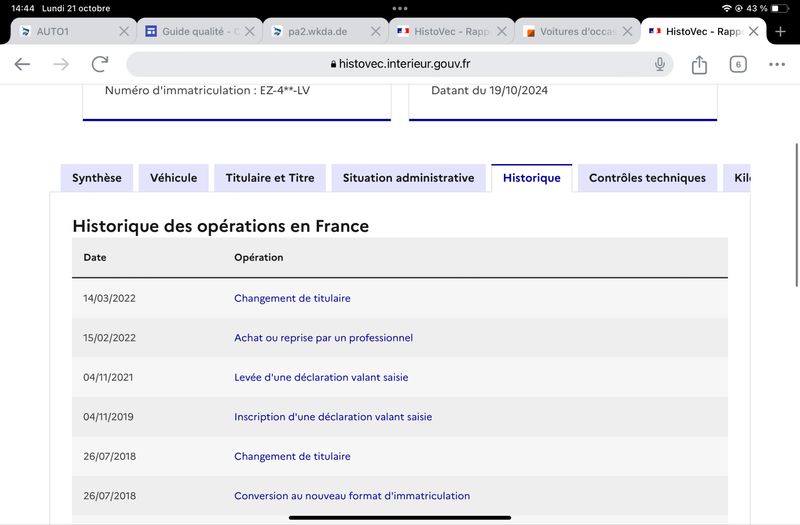
Task: Click the Date column header
Action: pos(95,258)
